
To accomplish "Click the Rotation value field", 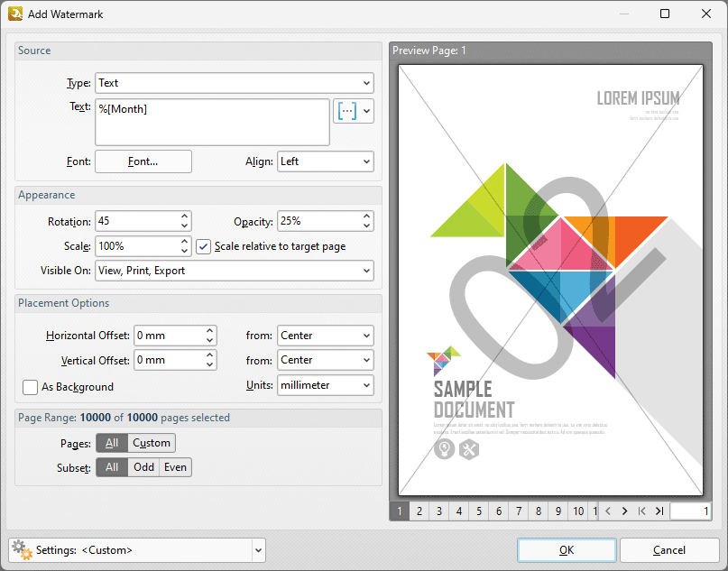I will [137, 221].
